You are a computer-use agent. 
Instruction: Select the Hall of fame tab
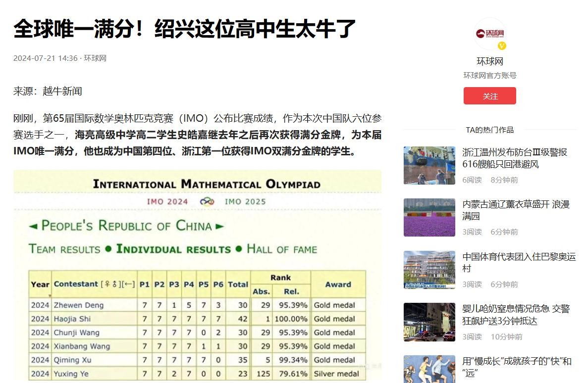281,249
